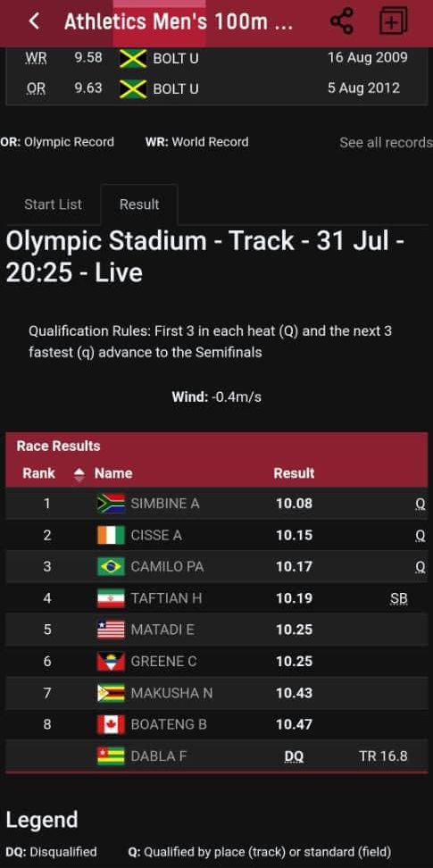Tap the Q qualifier mark for SIMBINE A
This screenshot has height=868, width=433.
tap(421, 504)
